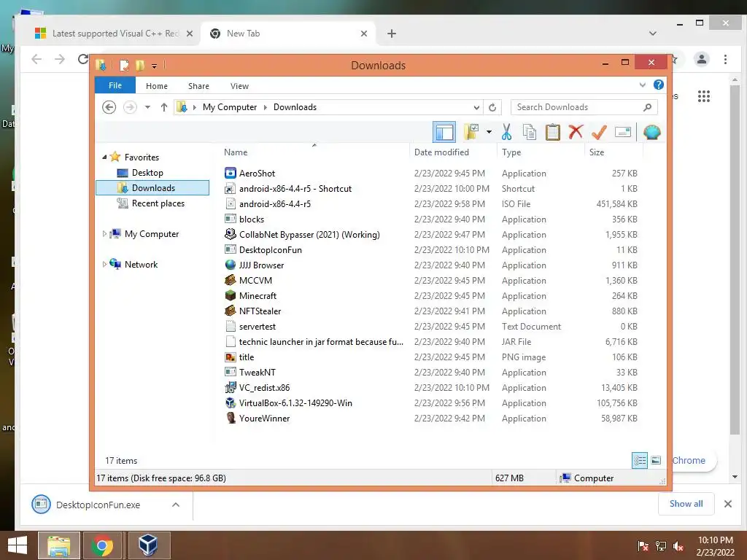Select the AeroShot application file
This screenshot has width=747, height=560.
[257, 174]
